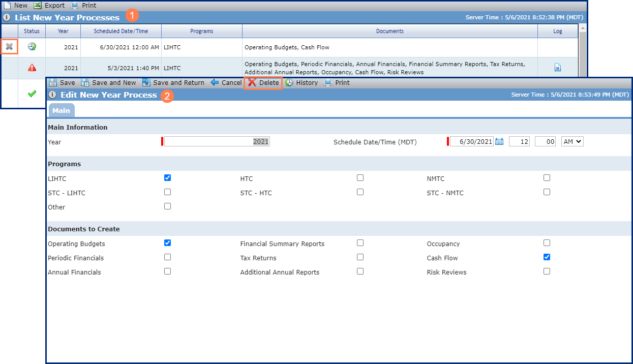Open the log document icon for 5/3/2021 row
Screen dimensions: 633x364
pos(558,67)
